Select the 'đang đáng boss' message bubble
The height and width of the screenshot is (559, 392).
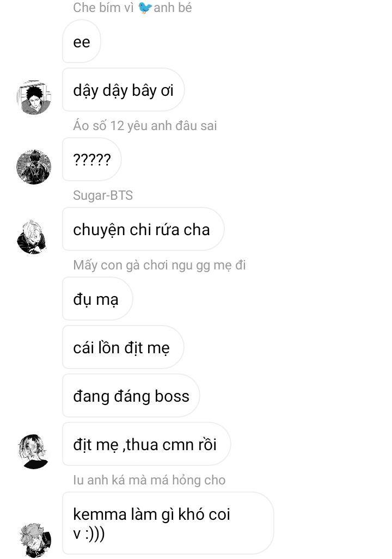click(x=131, y=396)
